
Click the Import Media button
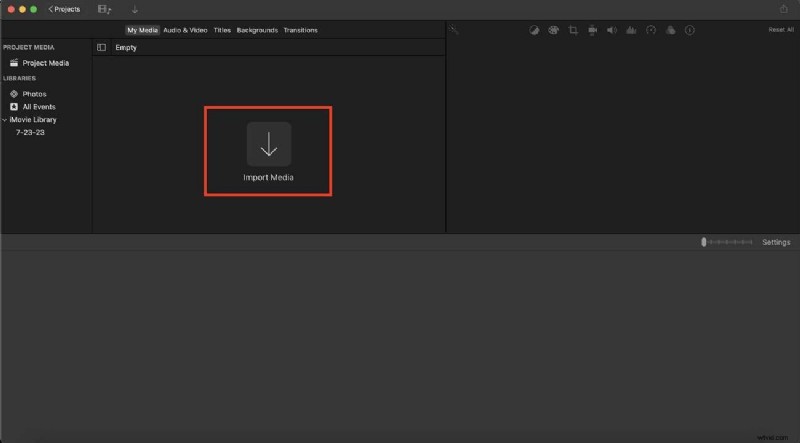click(269, 144)
